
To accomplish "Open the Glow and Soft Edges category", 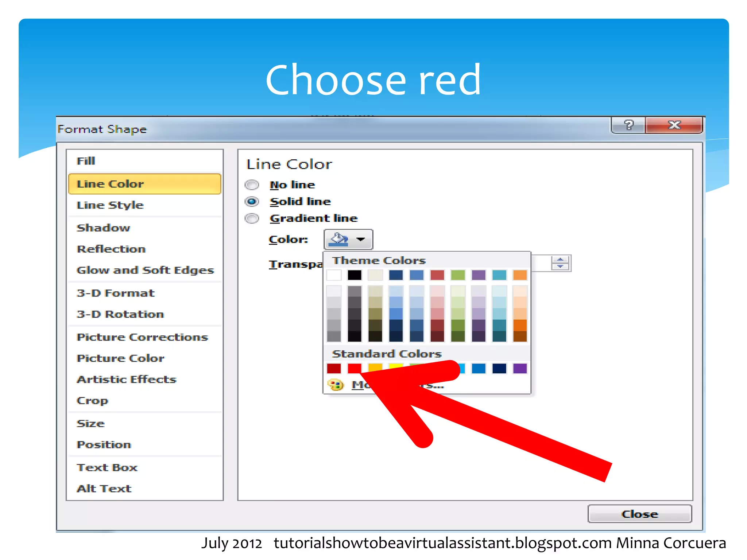I will (145, 270).
